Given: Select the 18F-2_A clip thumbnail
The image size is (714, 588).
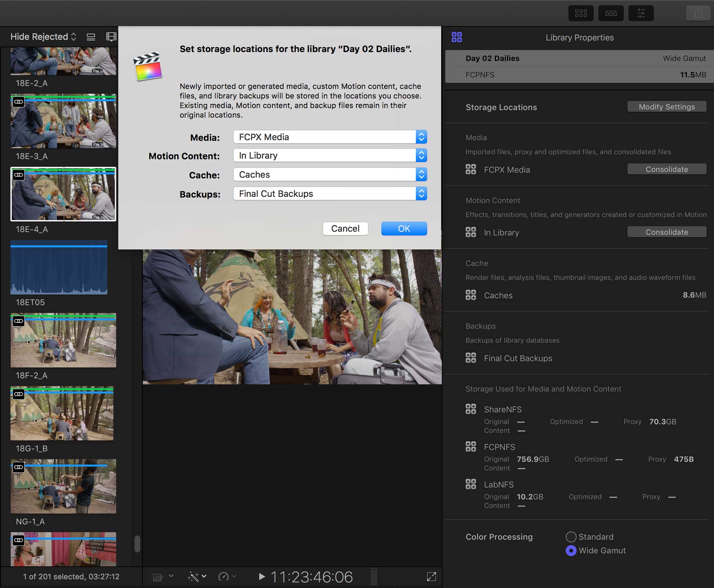Looking at the screenshot, I should (x=63, y=340).
